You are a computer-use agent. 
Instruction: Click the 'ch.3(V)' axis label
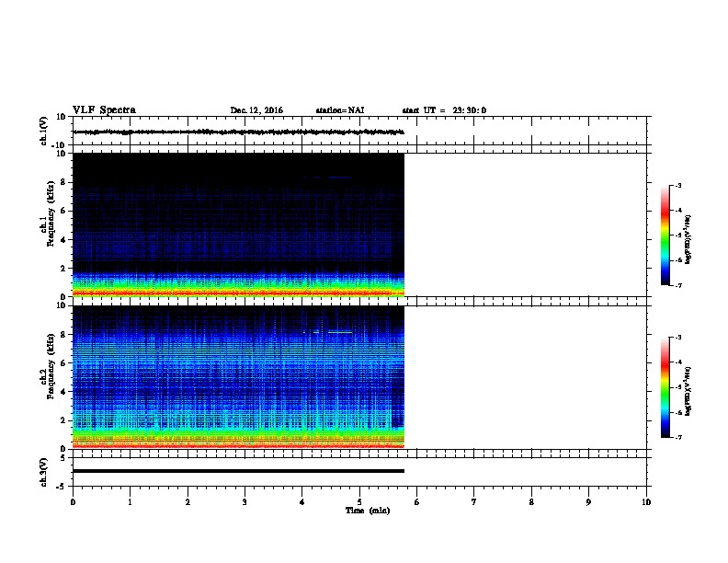(x=43, y=472)
